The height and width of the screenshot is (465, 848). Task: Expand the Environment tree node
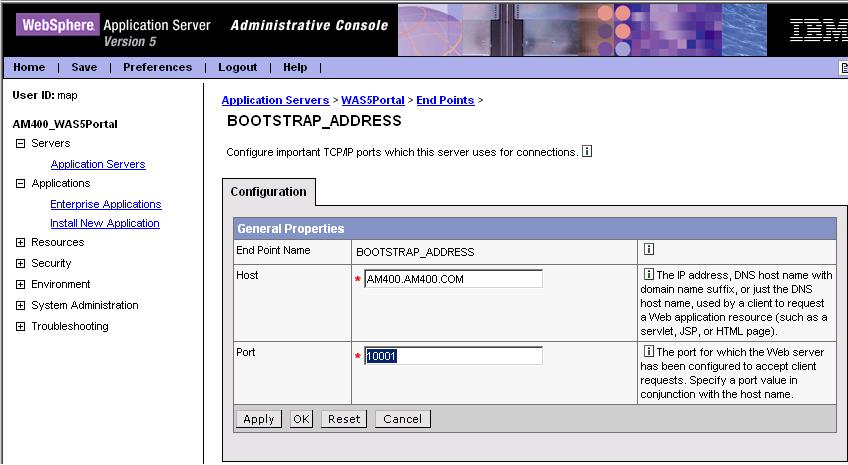tap(21, 284)
